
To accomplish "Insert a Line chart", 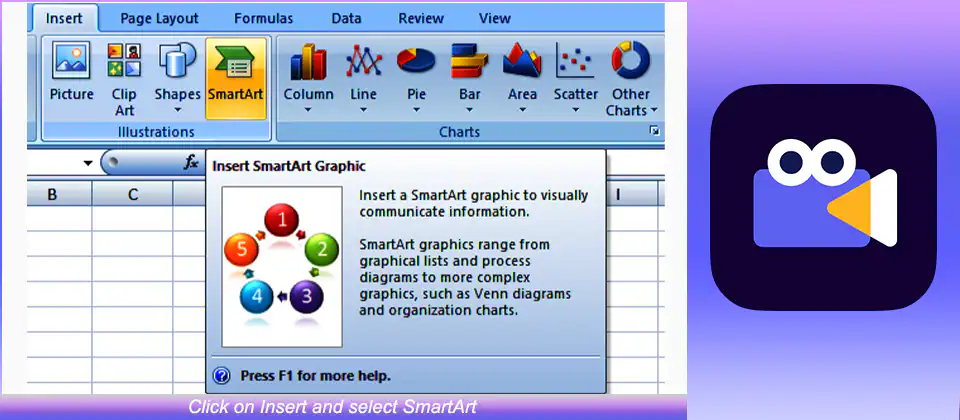I will point(363,78).
